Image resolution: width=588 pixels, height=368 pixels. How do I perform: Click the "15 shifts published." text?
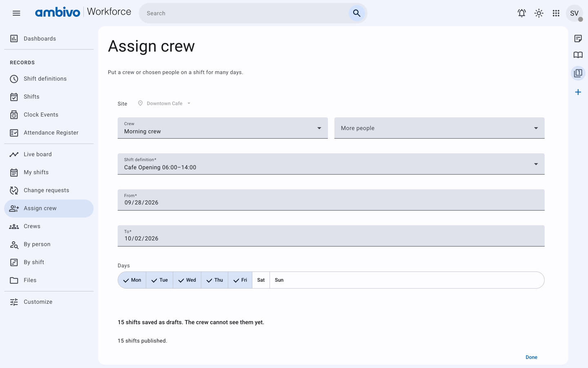143,341
